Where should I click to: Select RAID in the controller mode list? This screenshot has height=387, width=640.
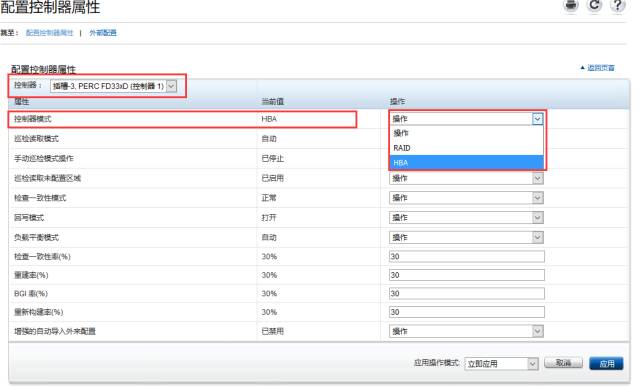(467, 148)
